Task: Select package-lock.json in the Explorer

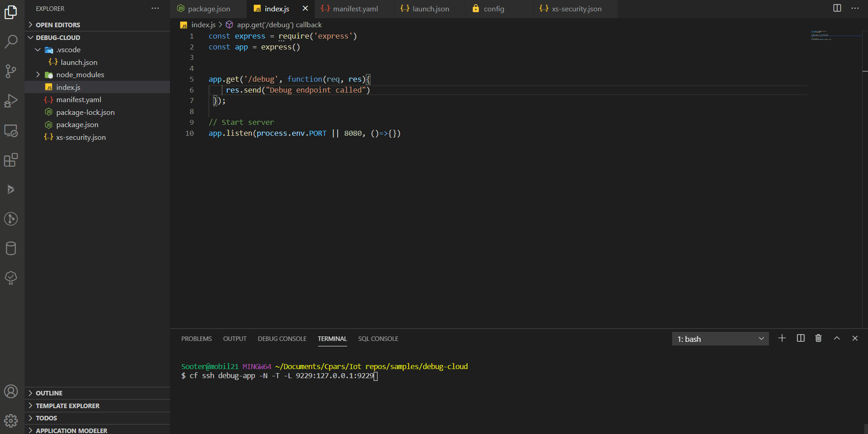Action: [x=85, y=112]
